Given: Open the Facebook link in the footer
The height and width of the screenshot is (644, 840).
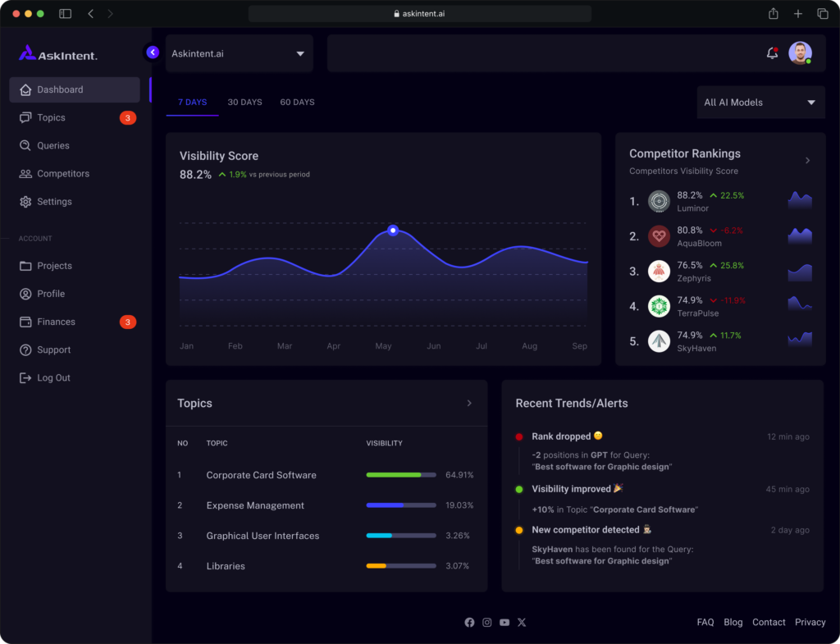Looking at the screenshot, I should click(469, 622).
